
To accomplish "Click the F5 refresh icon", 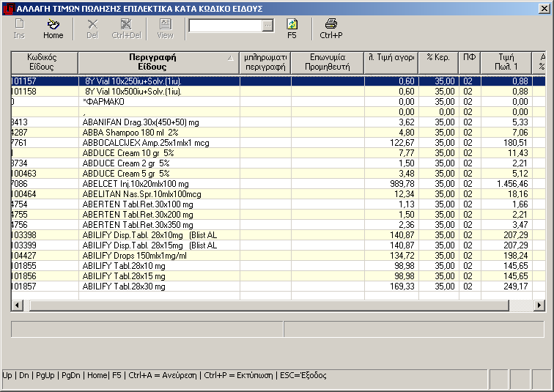I will [292, 29].
